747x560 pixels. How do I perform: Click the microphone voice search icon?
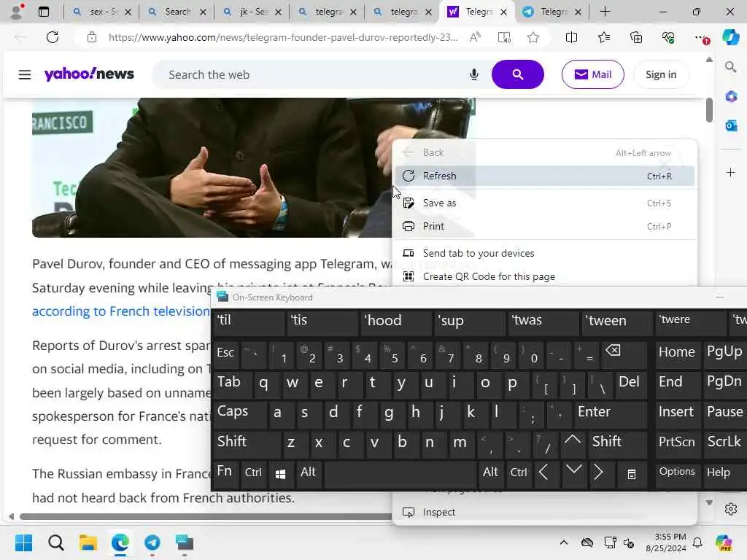point(473,75)
